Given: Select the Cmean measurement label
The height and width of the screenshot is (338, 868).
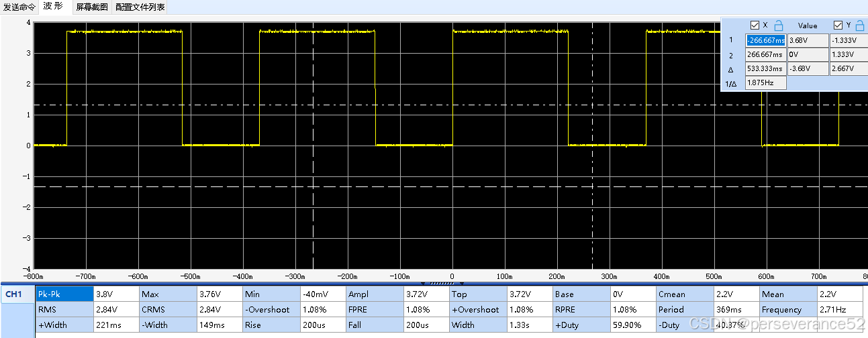Looking at the screenshot, I should pyautogui.click(x=685, y=294).
